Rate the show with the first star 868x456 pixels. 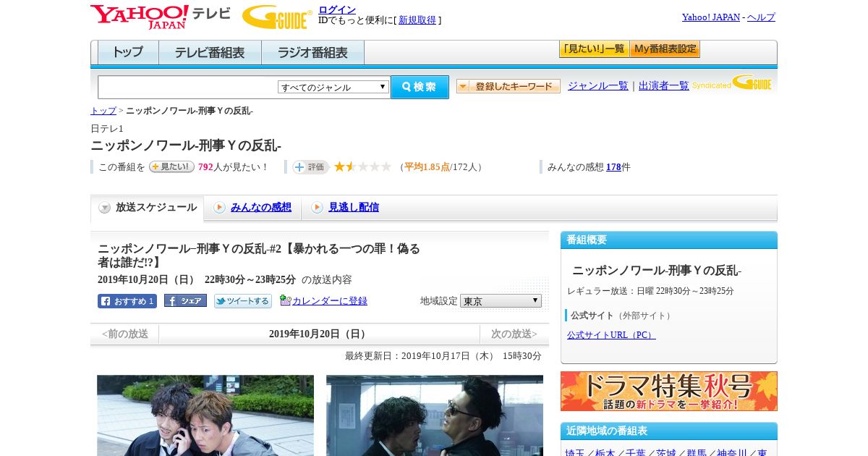(339, 166)
